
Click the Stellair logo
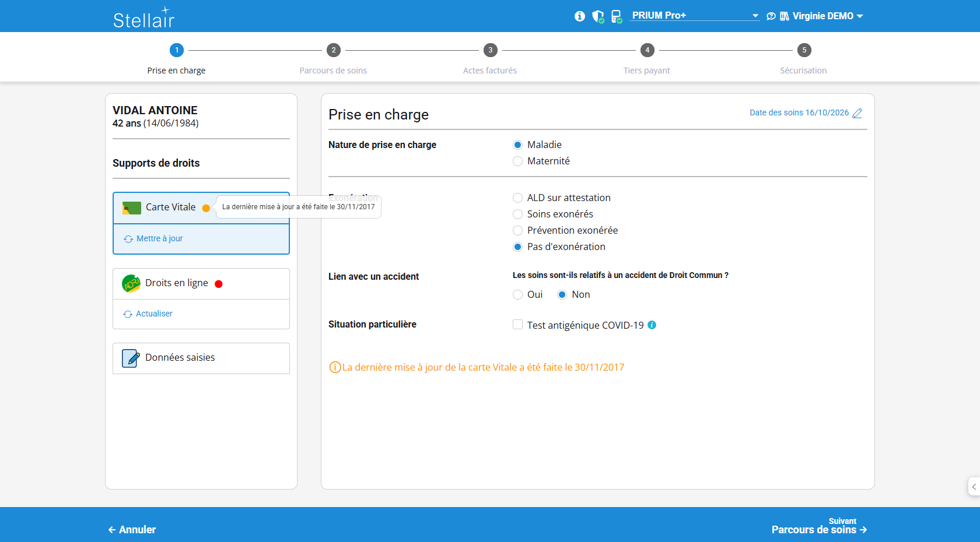point(144,17)
